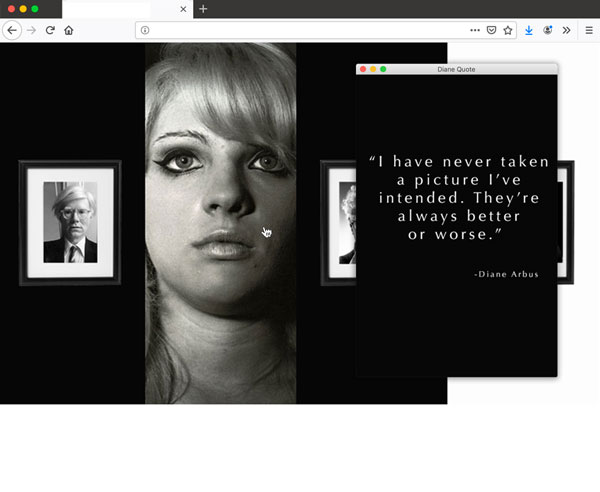Click the browser Back arrow button
The height and width of the screenshot is (492, 600).
(12, 30)
